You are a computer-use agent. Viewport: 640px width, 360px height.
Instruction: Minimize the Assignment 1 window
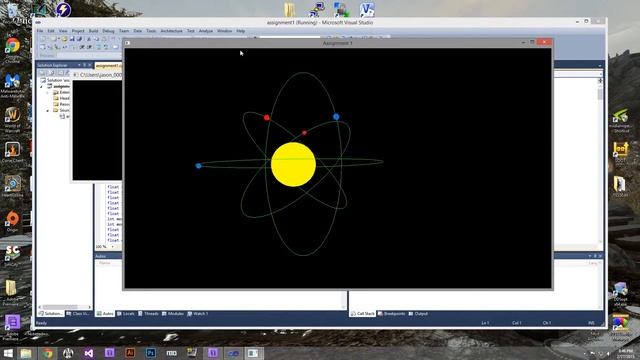click(x=523, y=42)
